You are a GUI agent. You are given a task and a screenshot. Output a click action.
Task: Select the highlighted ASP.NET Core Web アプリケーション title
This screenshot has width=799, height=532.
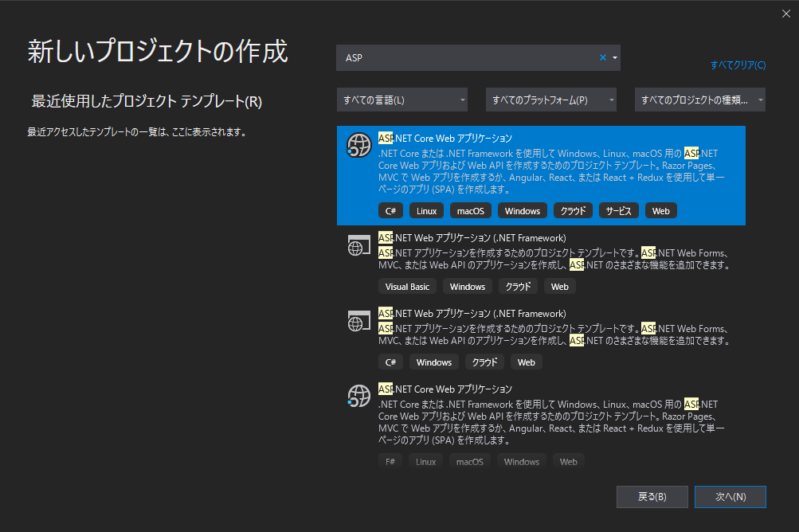point(445,138)
